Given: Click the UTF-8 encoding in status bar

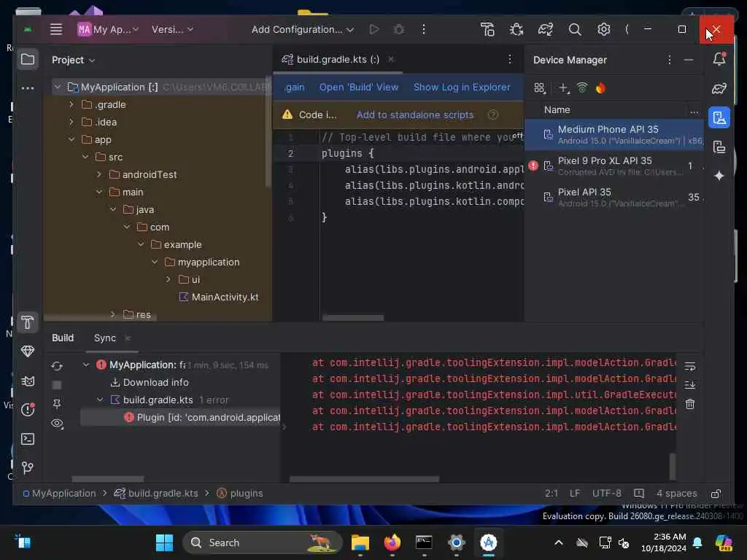Looking at the screenshot, I should point(606,494).
